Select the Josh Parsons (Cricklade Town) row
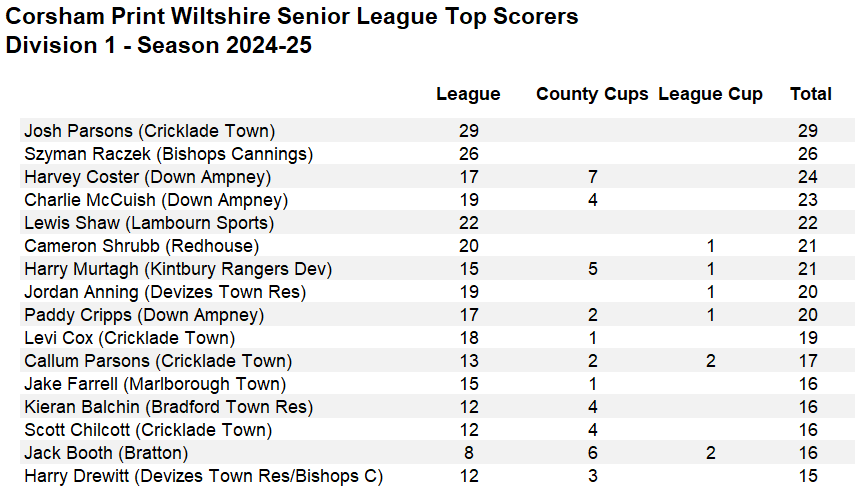The image size is (855, 487). tap(437, 131)
